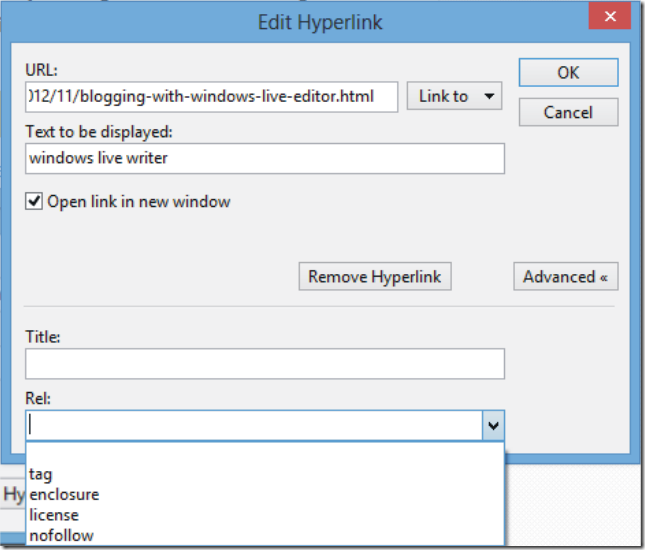Image resolution: width=645 pixels, height=550 pixels.
Task: Click the OK button
Action: pyautogui.click(x=568, y=72)
